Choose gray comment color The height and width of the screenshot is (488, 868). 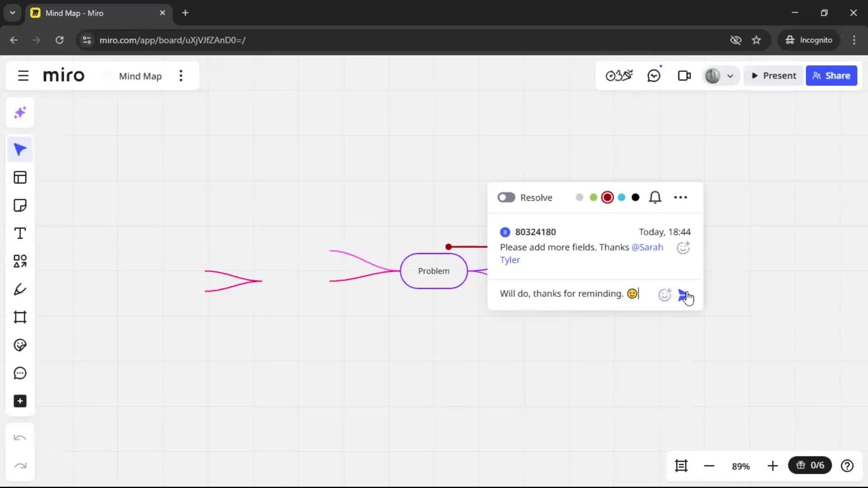click(x=579, y=197)
